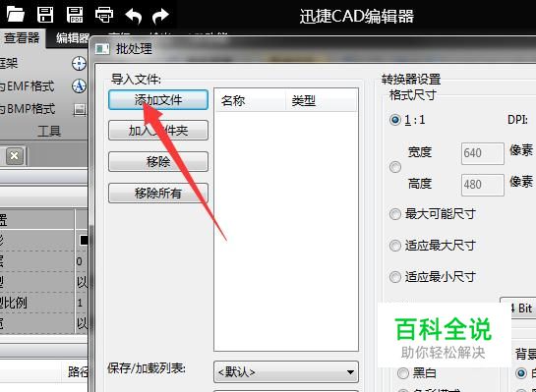
Task: Click the 为BMP格式 tool label
Action: point(28,109)
